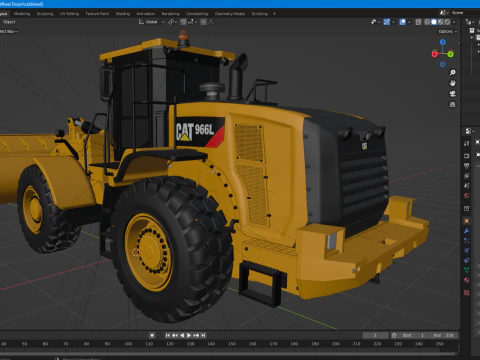Click frame 100 on timeline ruler
This screenshot has width=480, height=360.
coord(128,344)
